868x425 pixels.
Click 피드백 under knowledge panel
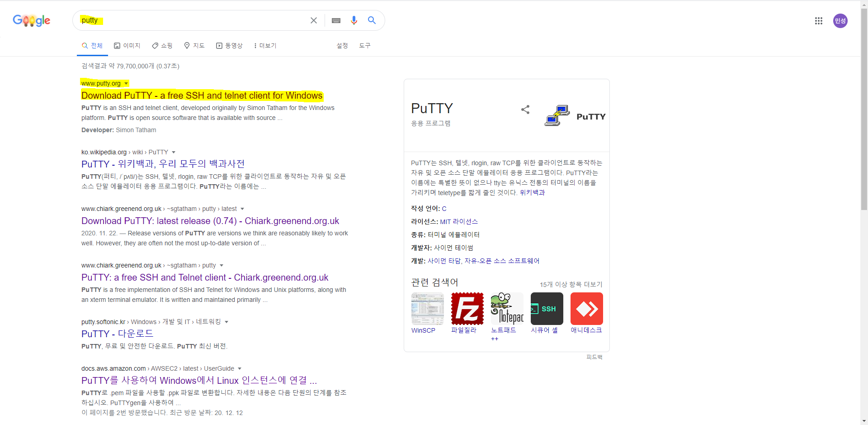594,357
